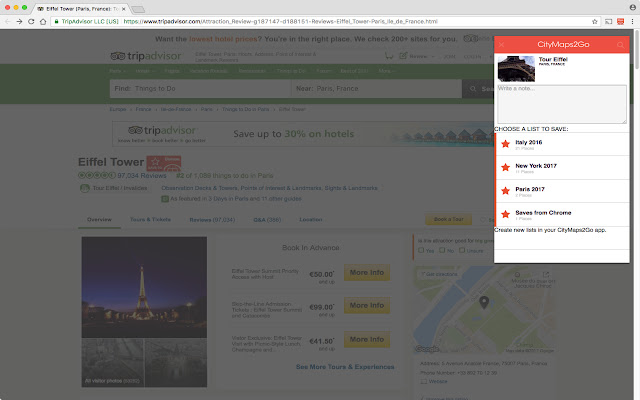Click the browser Forward arrow
This screenshot has width=640, height=400.
click(x=19, y=21)
